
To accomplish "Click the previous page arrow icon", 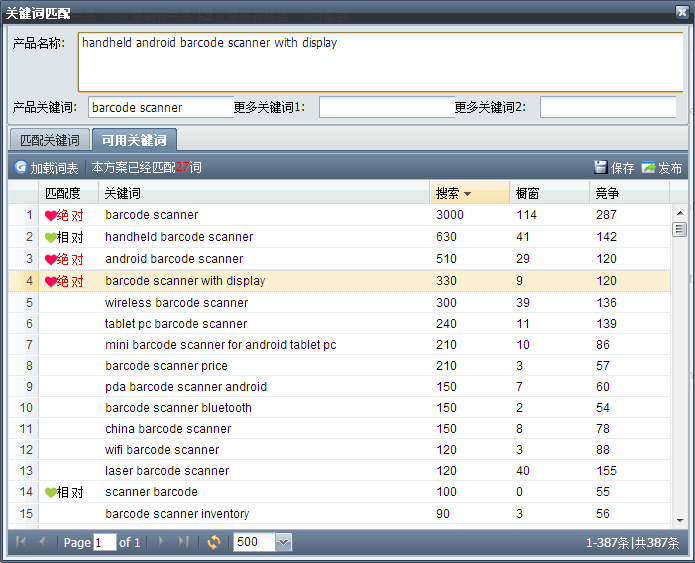I will pos(43,542).
